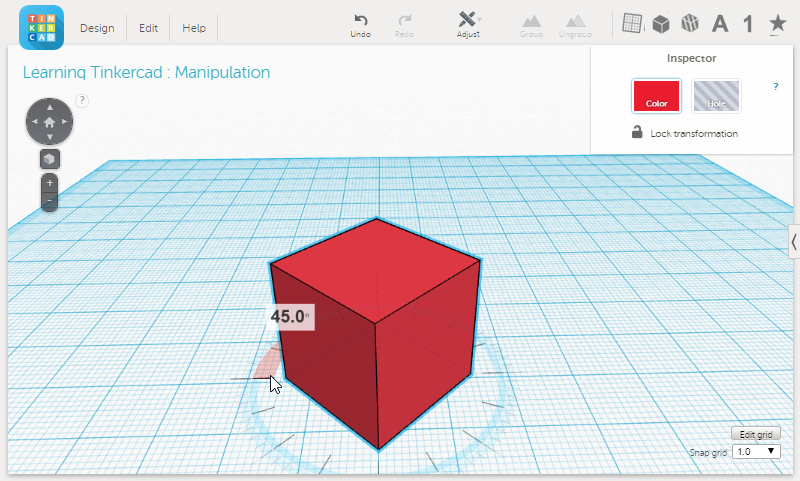
Task: Select the red cube
Action: pyautogui.click(x=376, y=332)
